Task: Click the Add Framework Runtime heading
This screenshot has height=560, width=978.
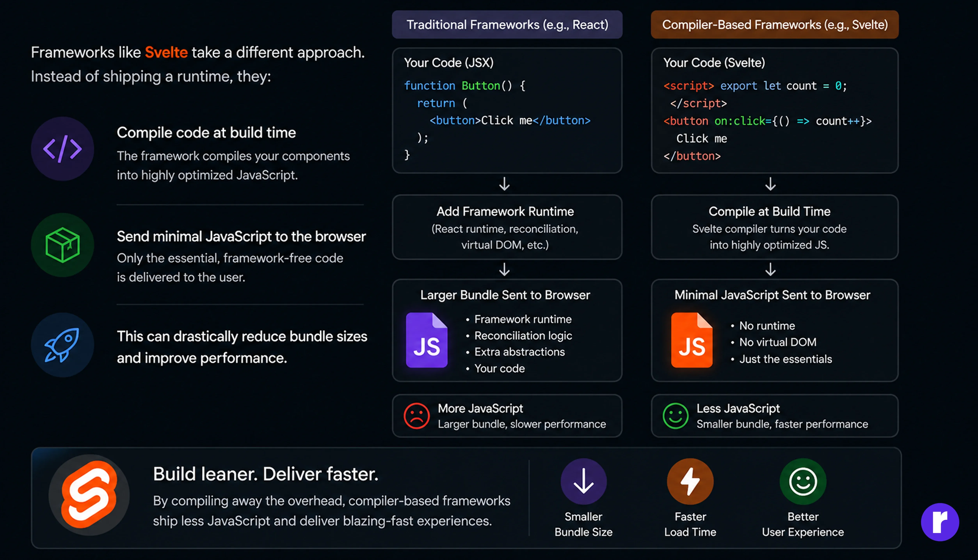Action: [x=505, y=211]
